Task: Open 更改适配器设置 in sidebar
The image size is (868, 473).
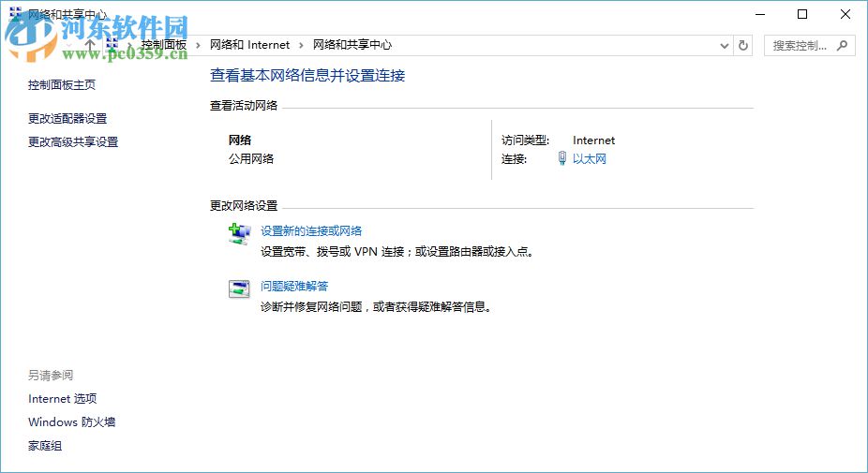Action: tap(67, 118)
